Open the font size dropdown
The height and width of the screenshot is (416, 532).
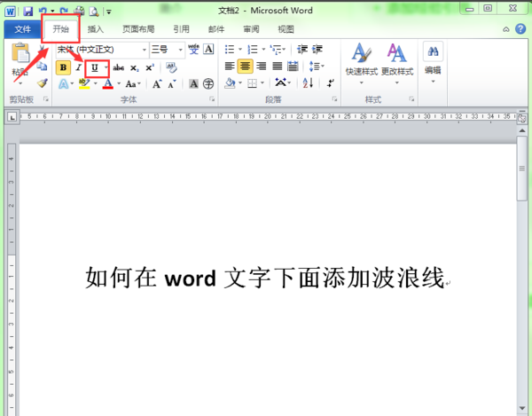tap(181, 50)
